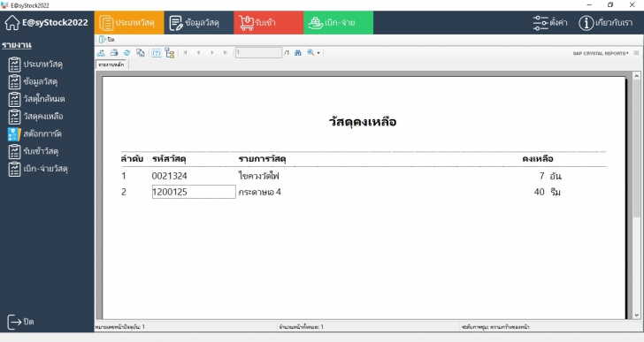
Task: Select material code 1200125
Action: coord(194,192)
